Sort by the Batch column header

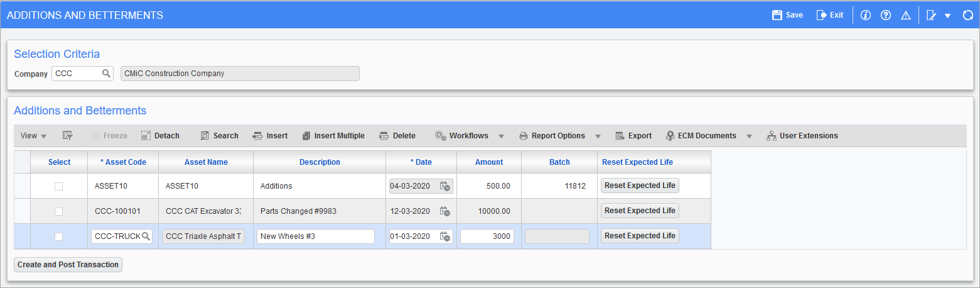coord(559,162)
